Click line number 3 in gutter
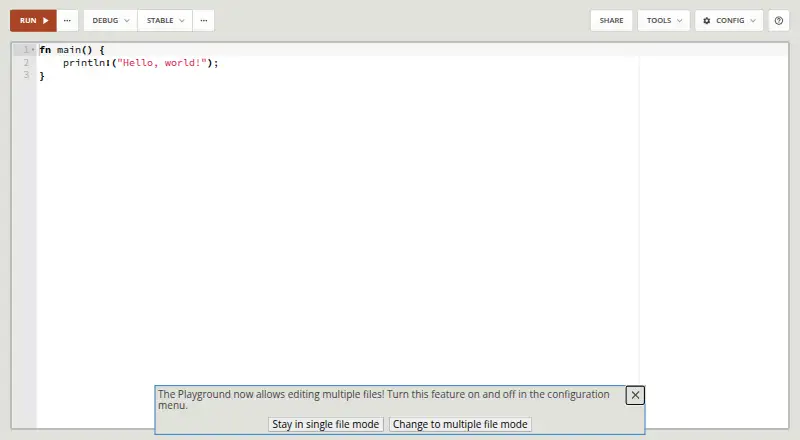 tap(26, 76)
